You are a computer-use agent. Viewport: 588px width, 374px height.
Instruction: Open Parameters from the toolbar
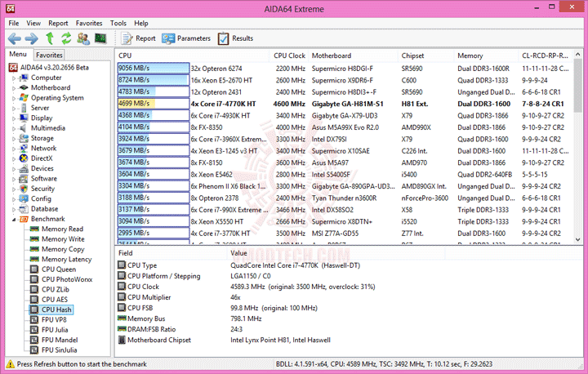[x=186, y=38]
